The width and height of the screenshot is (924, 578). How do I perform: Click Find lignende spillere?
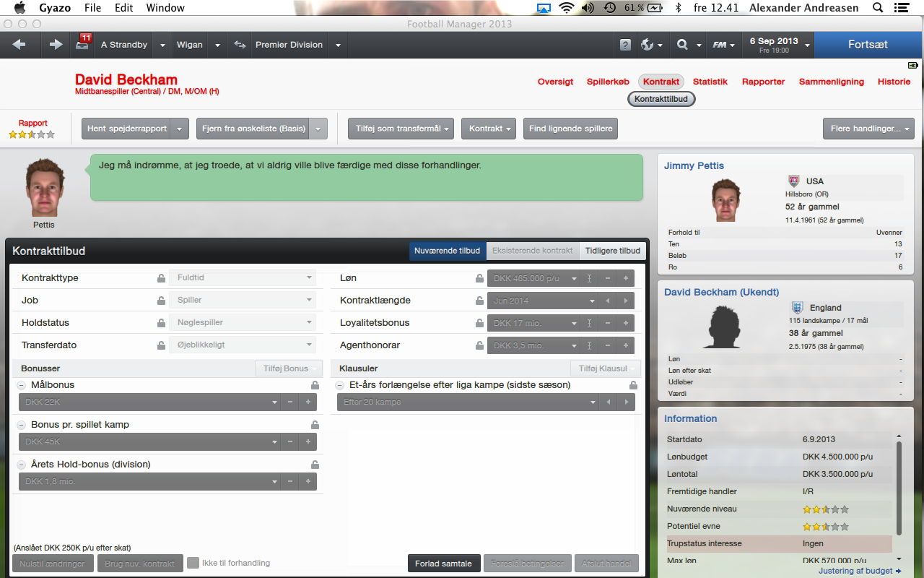570,129
